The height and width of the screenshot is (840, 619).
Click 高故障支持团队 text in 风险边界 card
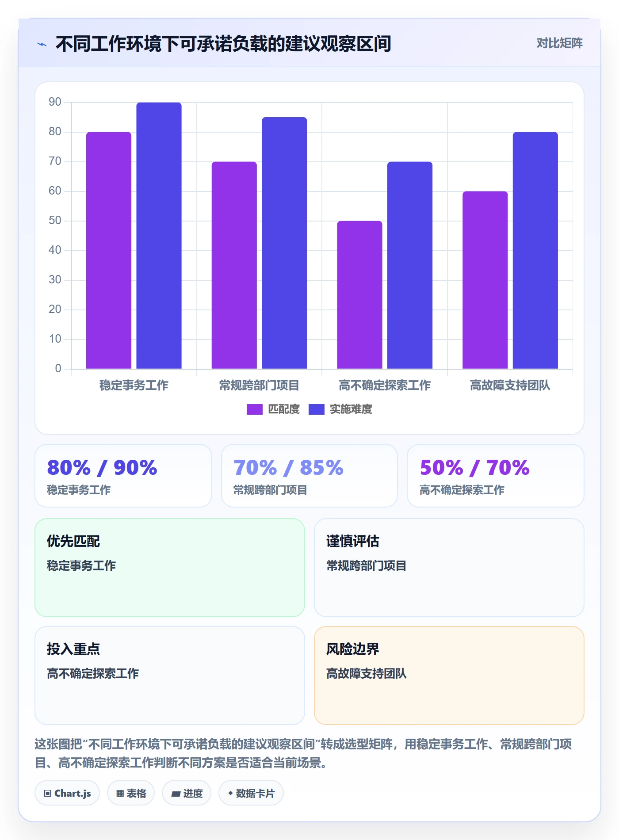[367, 674]
